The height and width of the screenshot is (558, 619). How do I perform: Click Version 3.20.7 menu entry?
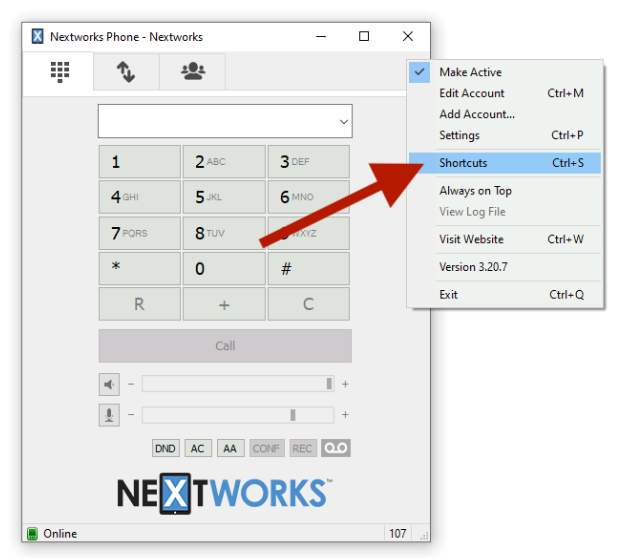[505, 267]
